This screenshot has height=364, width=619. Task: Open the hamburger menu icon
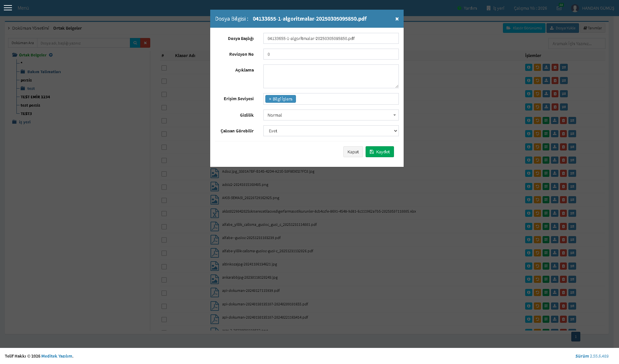point(8,8)
